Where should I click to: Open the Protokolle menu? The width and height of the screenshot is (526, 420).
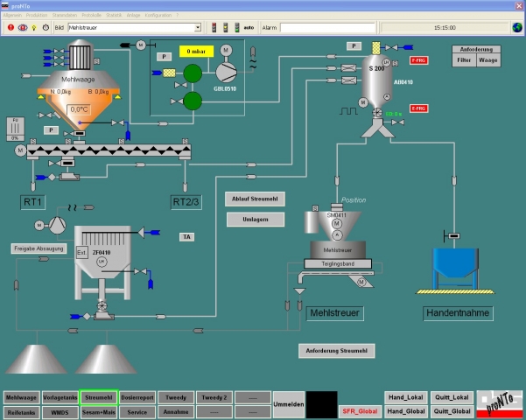coord(91,15)
